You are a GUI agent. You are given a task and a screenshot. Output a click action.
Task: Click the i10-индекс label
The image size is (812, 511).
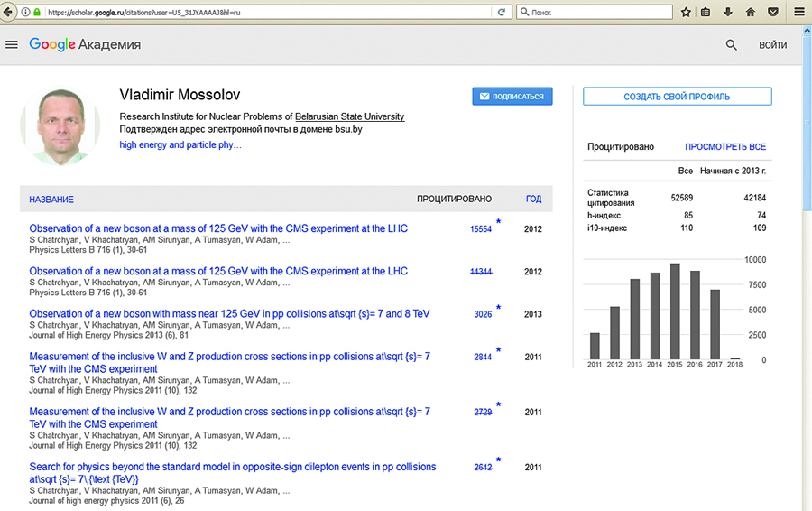(x=607, y=228)
